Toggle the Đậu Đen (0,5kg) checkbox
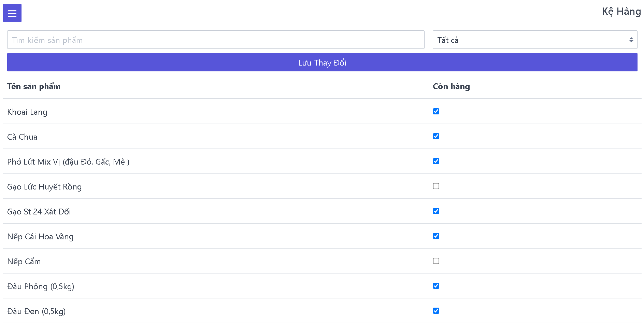The image size is (644, 323). (x=436, y=311)
